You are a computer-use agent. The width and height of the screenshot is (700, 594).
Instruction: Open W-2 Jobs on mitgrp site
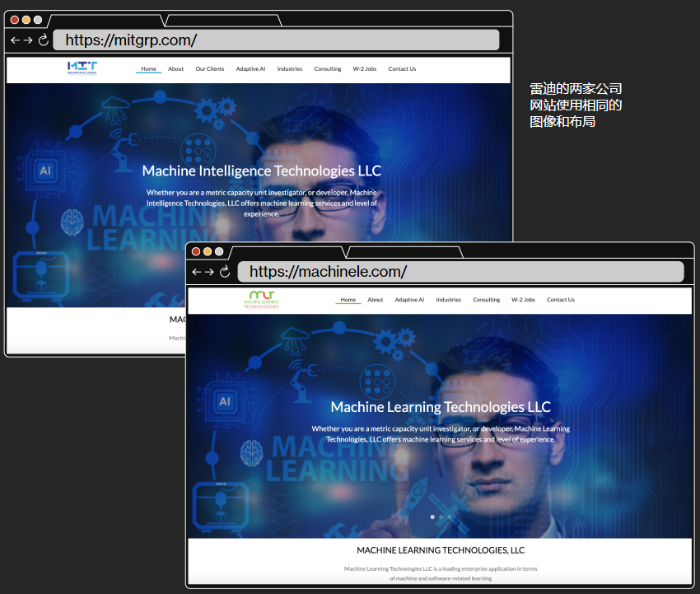(x=365, y=68)
